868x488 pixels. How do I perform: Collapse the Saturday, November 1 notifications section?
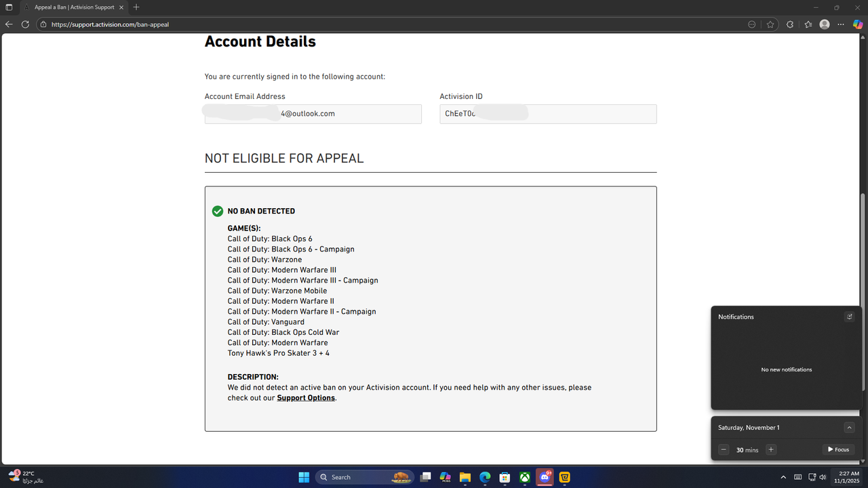click(849, 427)
